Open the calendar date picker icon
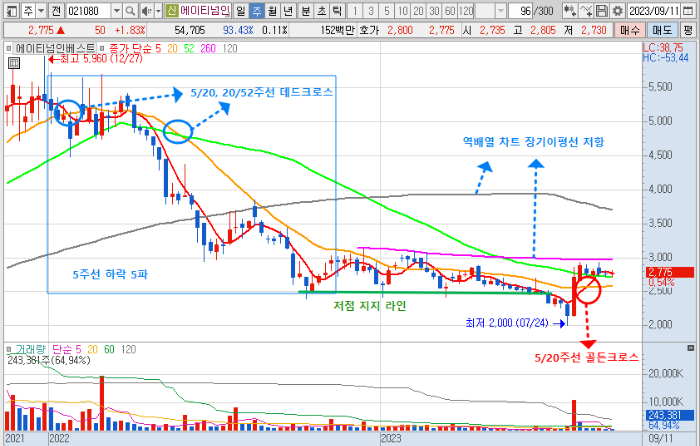 click(x=688, y=10)
